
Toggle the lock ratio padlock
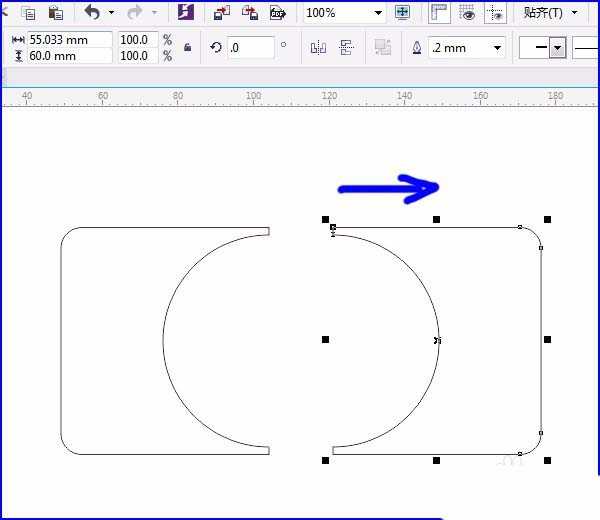click(188, 47)
